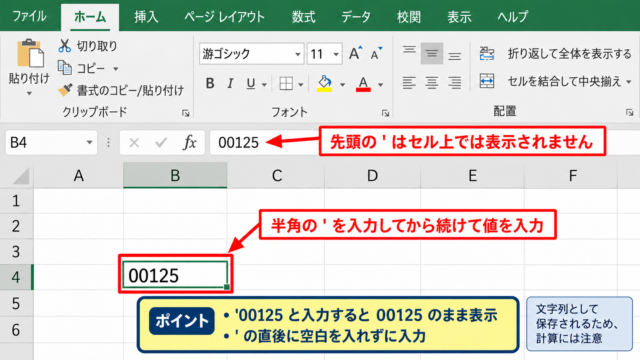Switch to the ページ レイアウト tab
Screen dimensions: 640x360
pyautogui.click(x=224, y=17)
